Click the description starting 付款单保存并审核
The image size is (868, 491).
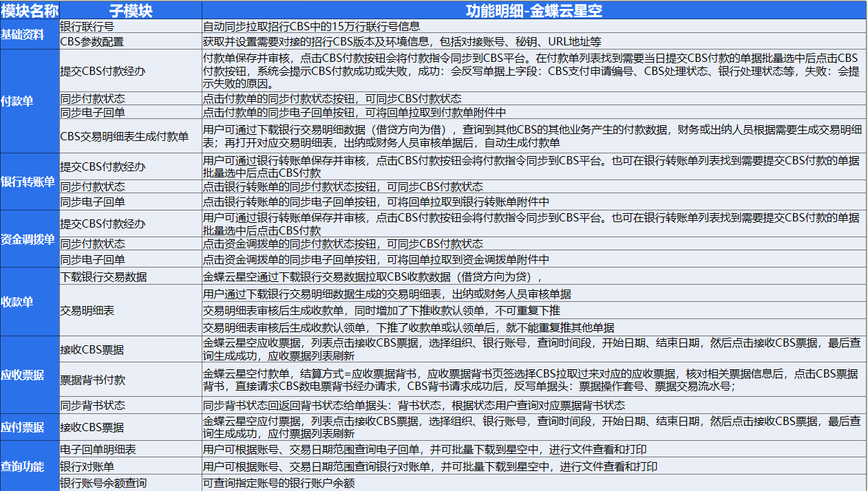tap(534, 70)
